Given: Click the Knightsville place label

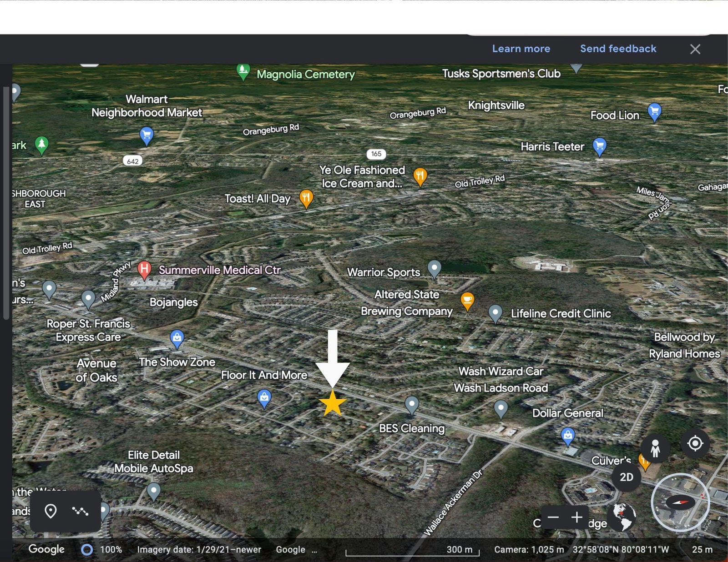Looking at the screenshot, I should [496, 105].
